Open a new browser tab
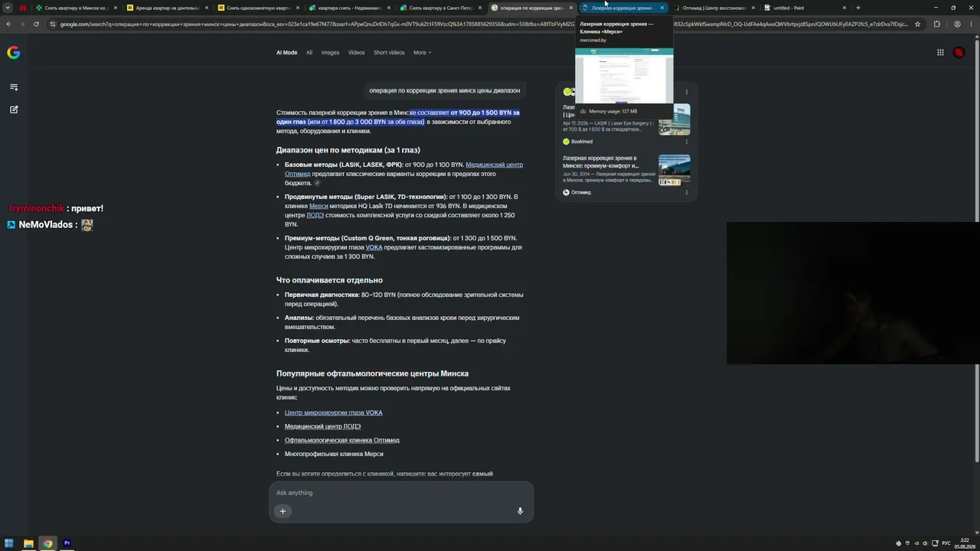The height and width of the screenshot is (551, 980). (857, 8)
